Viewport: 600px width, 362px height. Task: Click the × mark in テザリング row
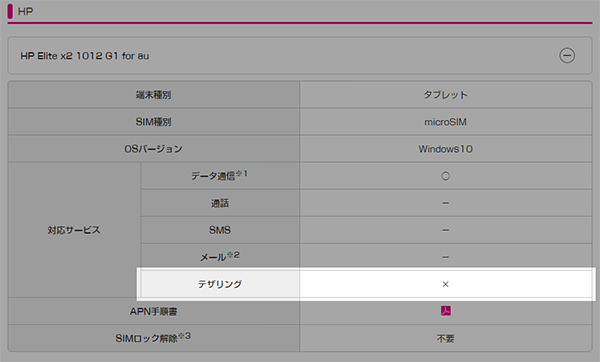pyautogui.click(x=445, y=284)
